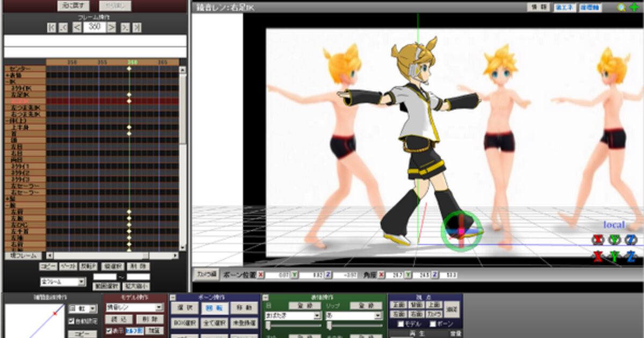644x338 pixels.
Task: Jump to last frame button
Action: coord(137,27)
